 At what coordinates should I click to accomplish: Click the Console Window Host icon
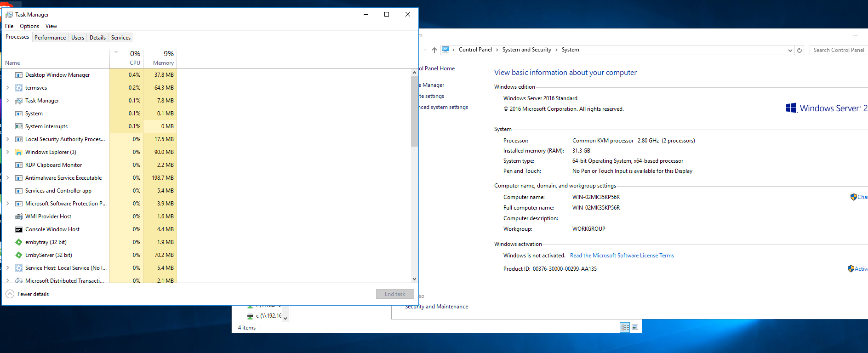click(x=19, y=229)
